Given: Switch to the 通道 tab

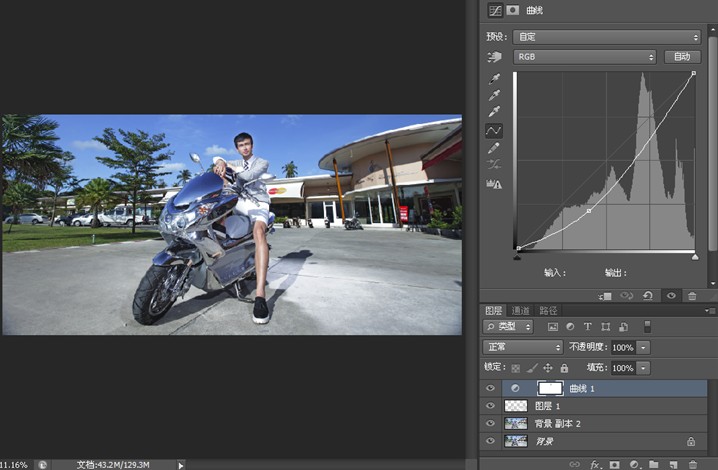Looking at the screenshot, I should click(x=521, y=311).
